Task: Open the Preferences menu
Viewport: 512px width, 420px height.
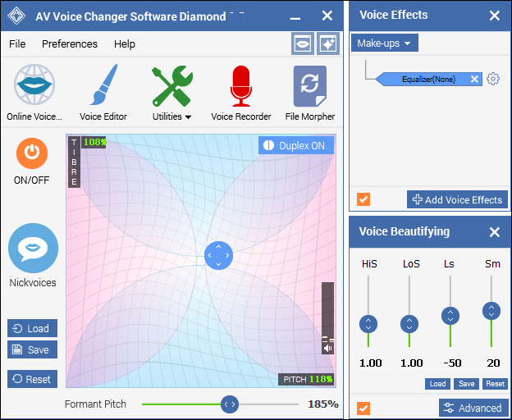Action: pyautogui.click(x=70, y=43)
